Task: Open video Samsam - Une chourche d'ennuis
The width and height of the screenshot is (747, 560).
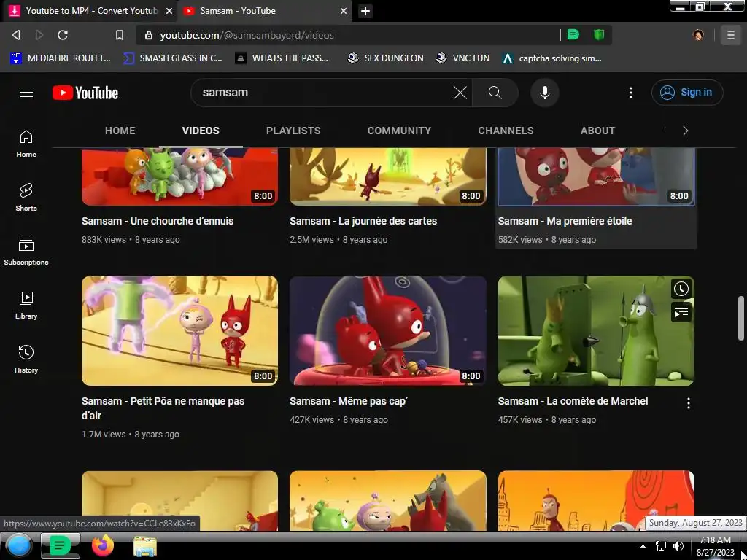Action: tap(158, 221)
